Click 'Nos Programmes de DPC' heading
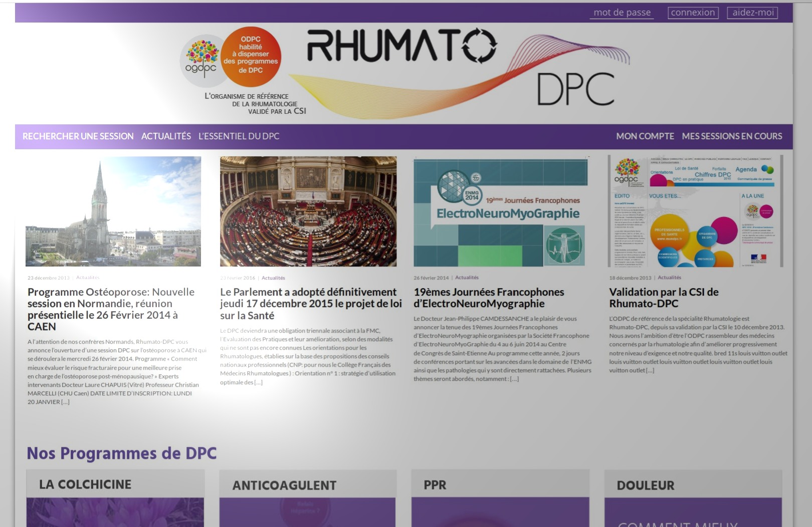This screenshot has height=527, width=812. [122, 453]
